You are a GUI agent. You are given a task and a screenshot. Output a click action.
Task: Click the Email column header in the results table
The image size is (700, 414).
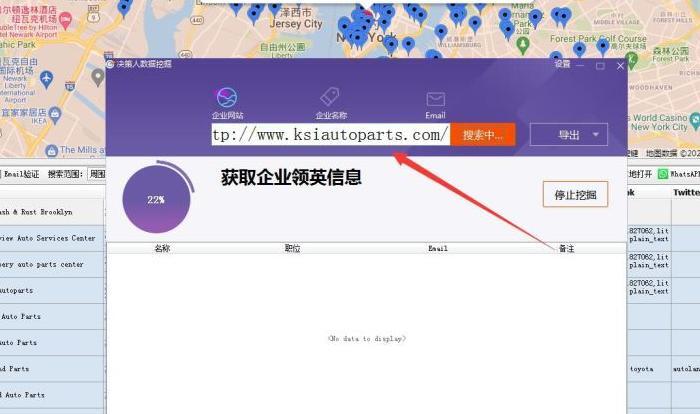coord(438,248)
